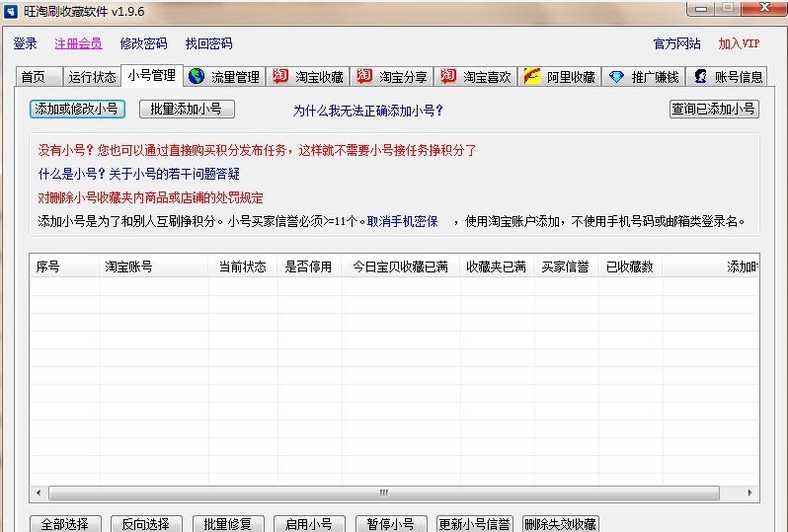Screen dimensions: 788x532
Task: Open 为什么我无法正确添加小号? help link
Action: [367, 111]
